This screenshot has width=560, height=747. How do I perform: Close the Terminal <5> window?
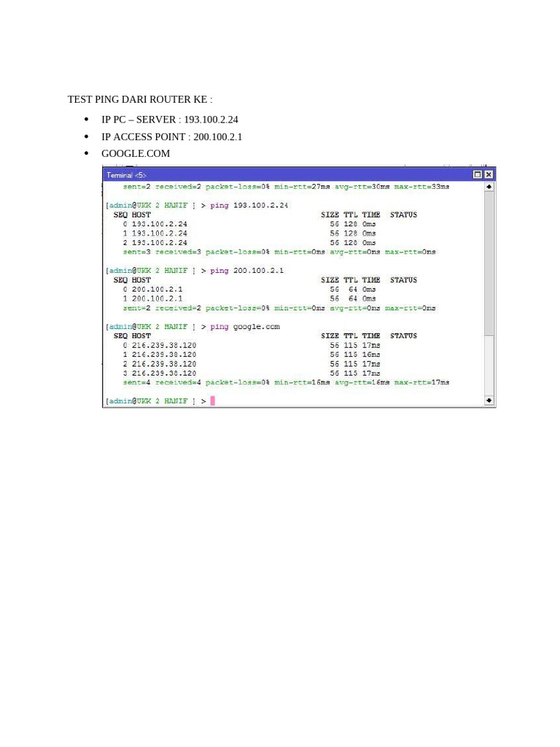488,175
